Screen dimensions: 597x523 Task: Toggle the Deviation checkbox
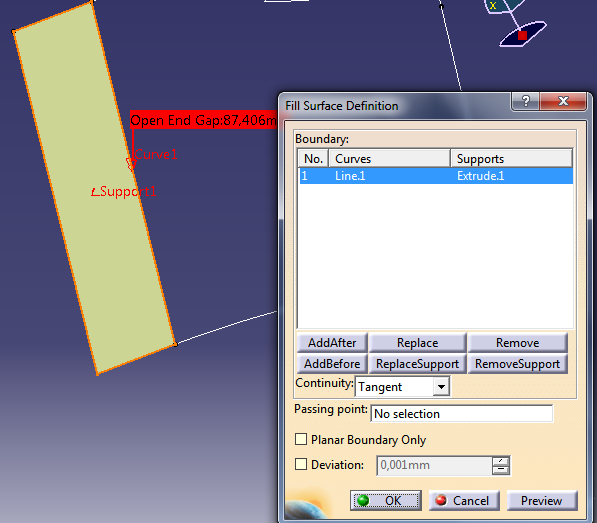[301, 464]
